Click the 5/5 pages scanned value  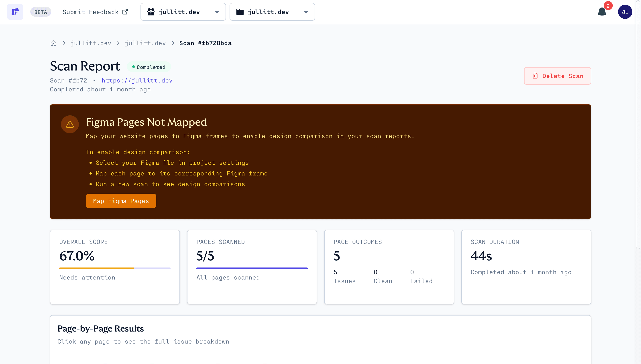(205, 256)
